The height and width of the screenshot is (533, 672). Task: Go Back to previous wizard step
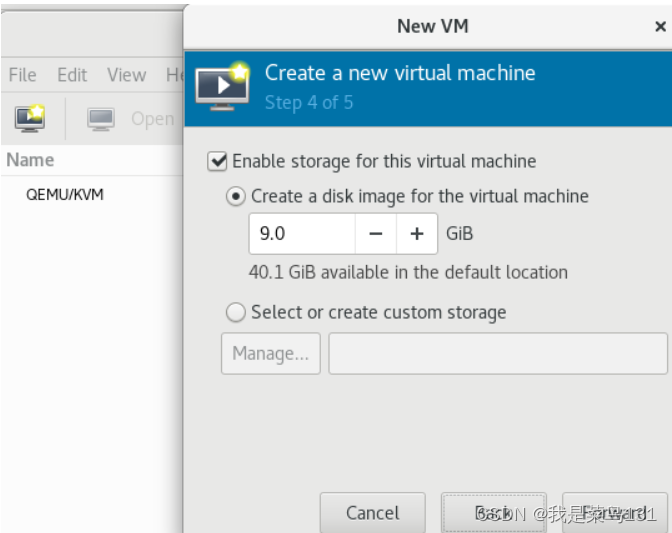(x=494, y=512)
